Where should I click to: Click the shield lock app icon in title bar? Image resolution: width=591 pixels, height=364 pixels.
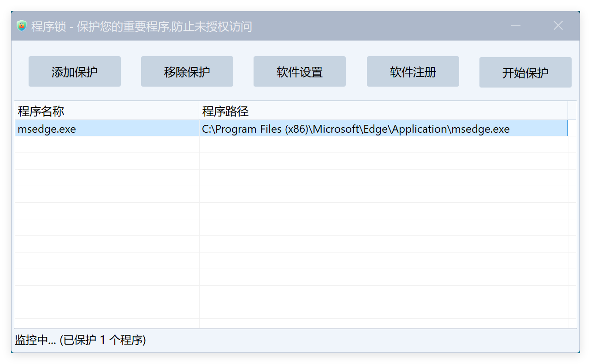coord(22,26)
